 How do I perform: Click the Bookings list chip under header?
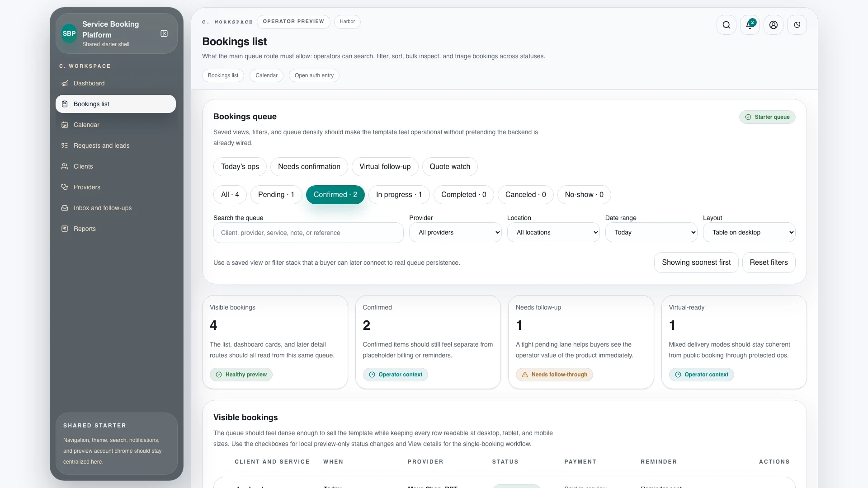click(223, 75)
